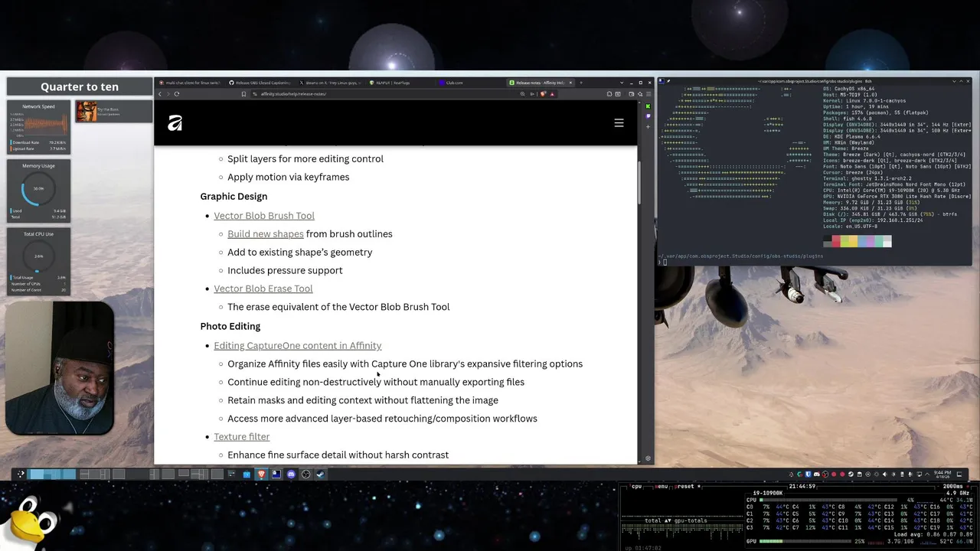The width and height of the screenshot is (980, 551).
Task: Open Editing CaptureOne content in Affinity link
Action: tap(298, 346)
